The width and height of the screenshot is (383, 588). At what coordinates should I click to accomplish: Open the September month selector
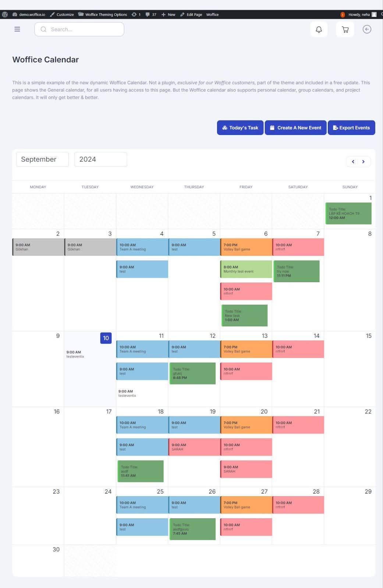(x=42, y=159)
